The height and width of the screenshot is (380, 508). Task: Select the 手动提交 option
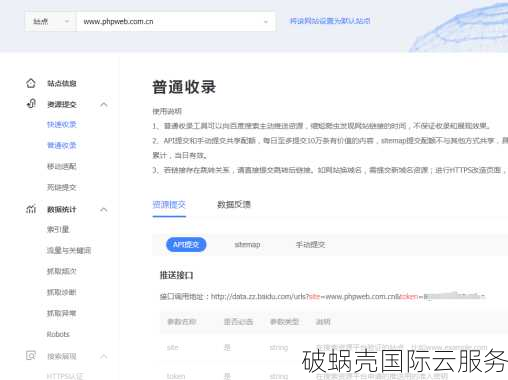(x=310, y=245)
